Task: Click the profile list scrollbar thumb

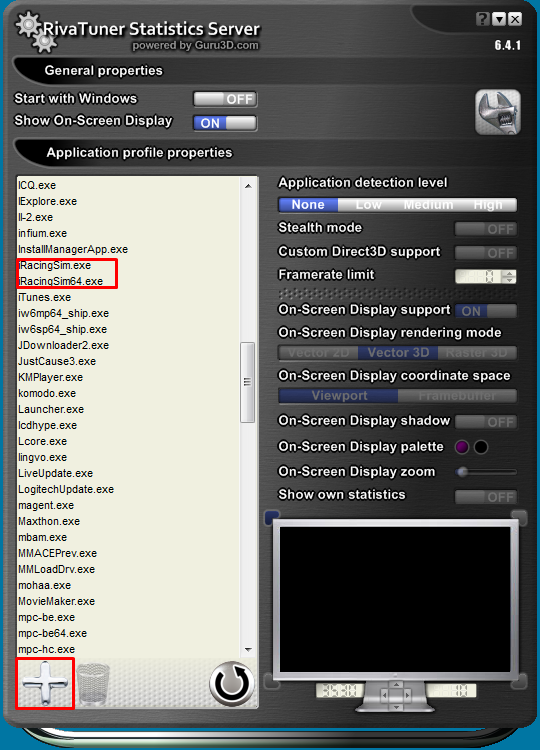Action: click(247, 382)
